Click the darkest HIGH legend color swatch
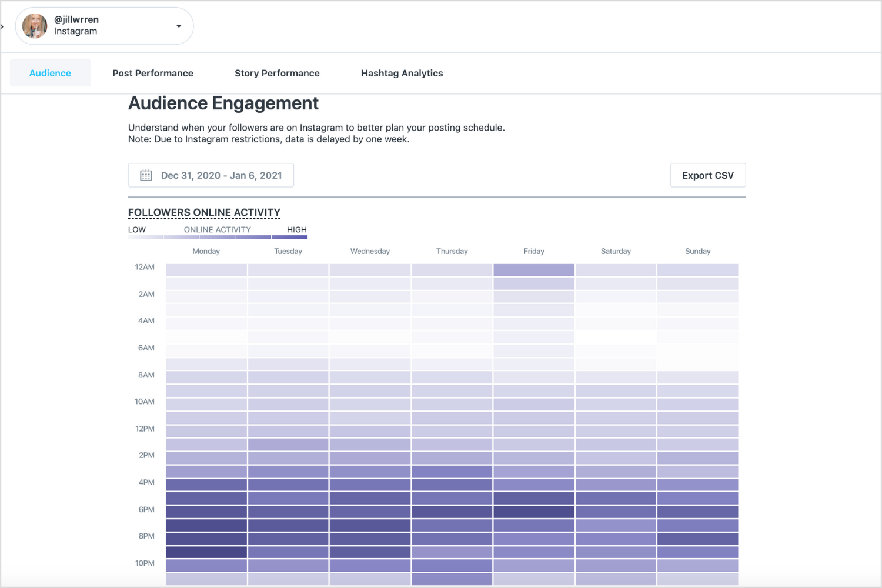882x588 pixels. click(x=289, y=237)
